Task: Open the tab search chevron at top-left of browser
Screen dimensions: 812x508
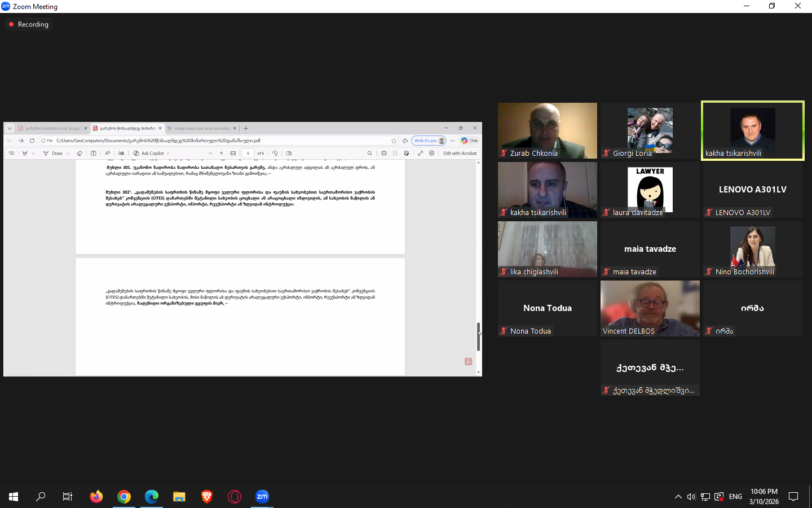Action: click(10, 128)
